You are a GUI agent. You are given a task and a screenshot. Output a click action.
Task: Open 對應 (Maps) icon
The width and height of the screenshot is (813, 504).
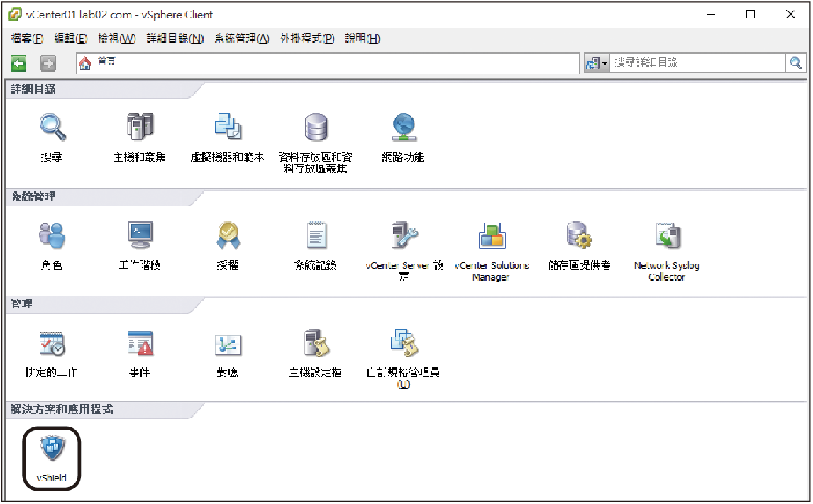(228, 345)
